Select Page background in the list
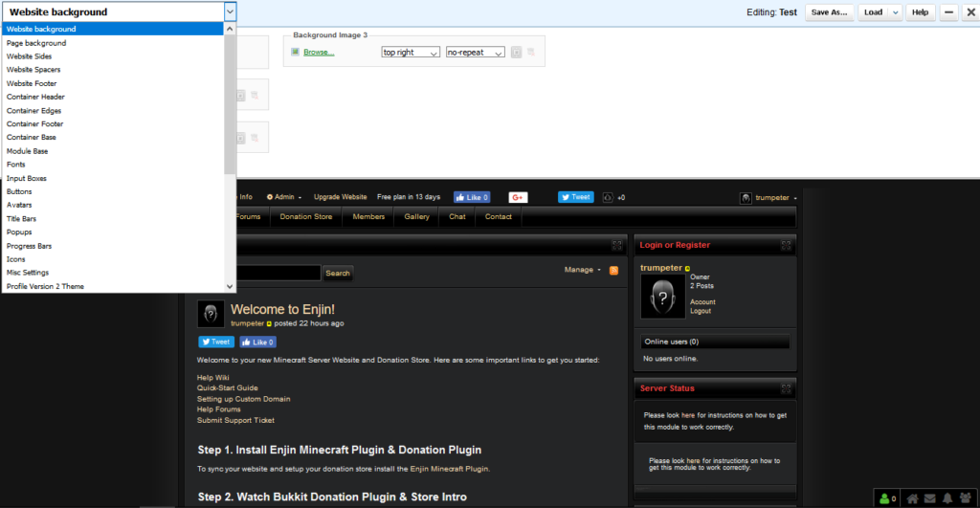 click(x=113, y=43)
